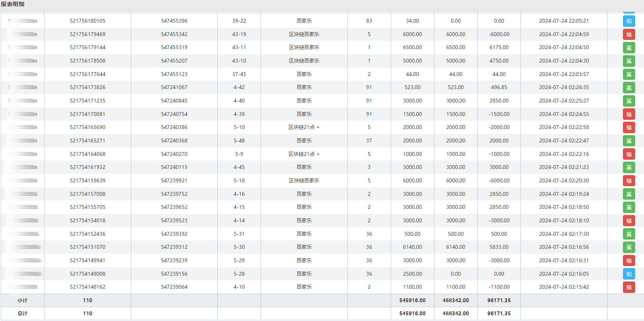Click the red 输 badge for order 521756179469

pos(629,35)
